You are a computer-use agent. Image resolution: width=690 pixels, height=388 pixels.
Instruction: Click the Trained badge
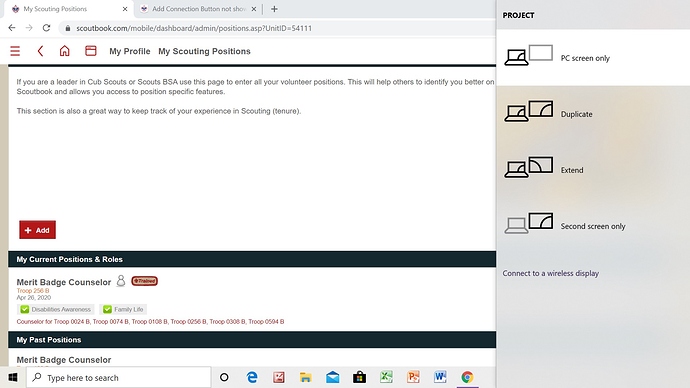click(145, 281)
